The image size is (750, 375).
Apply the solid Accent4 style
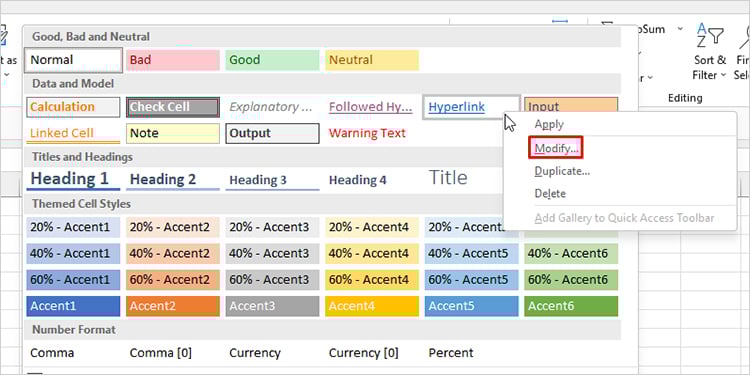372,306
